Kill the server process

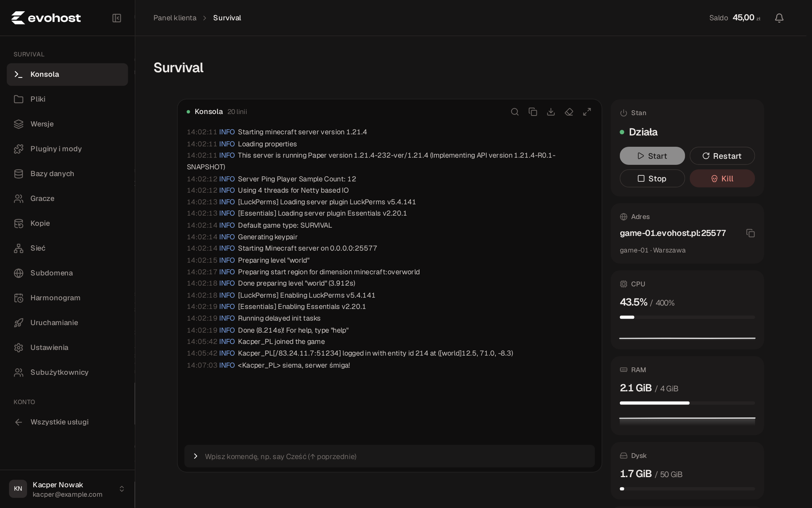pyautogui.click(x=722, y=178)
